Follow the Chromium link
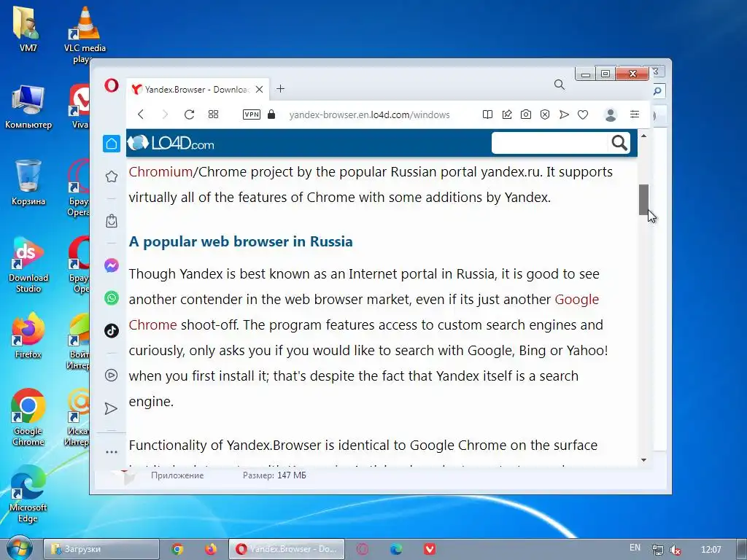 (160, 172)
